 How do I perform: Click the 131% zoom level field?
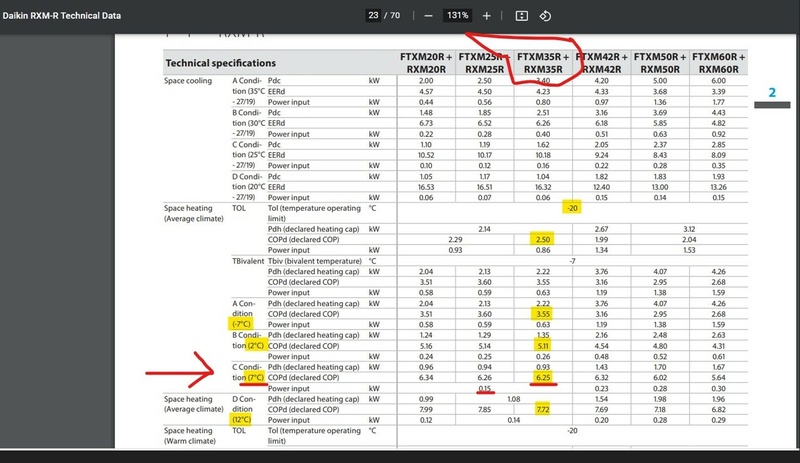point(458,15)
